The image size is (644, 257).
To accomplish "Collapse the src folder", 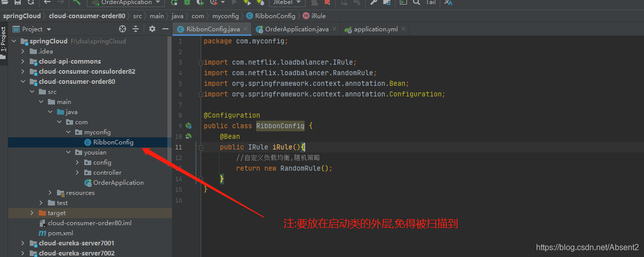I will [x=32, y=92].
